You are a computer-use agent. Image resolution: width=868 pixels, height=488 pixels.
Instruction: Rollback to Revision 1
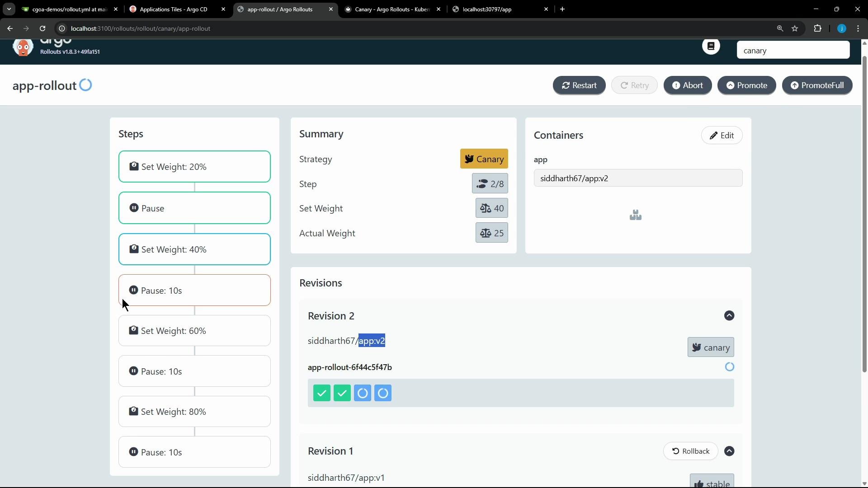pos(690,451)
